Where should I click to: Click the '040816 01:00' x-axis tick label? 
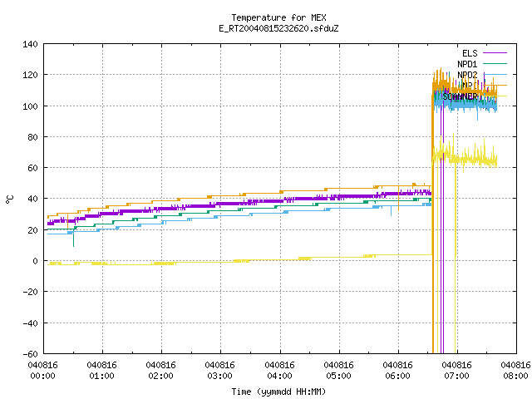point(101,371)
